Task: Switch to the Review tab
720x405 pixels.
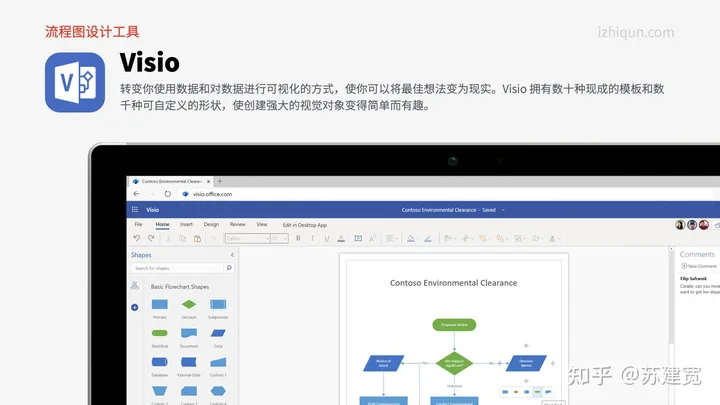Action: pyautogui.click(x=237, y=225)
